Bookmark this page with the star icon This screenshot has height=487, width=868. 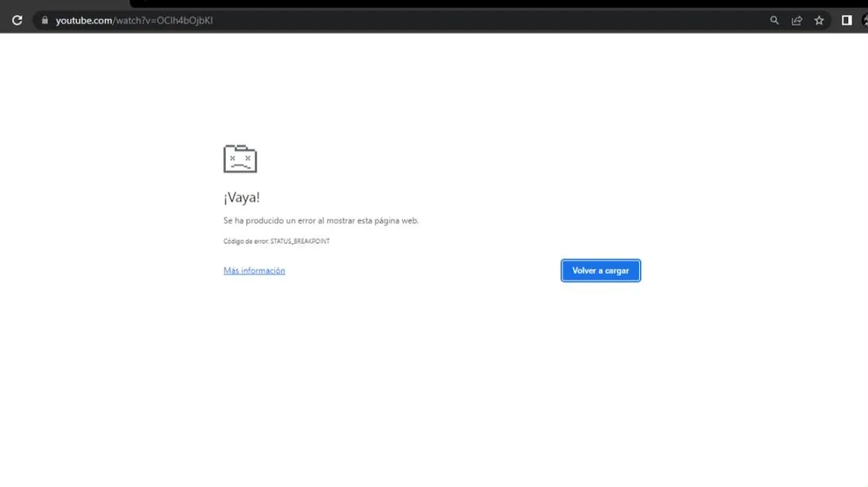[x=819, y=20]
